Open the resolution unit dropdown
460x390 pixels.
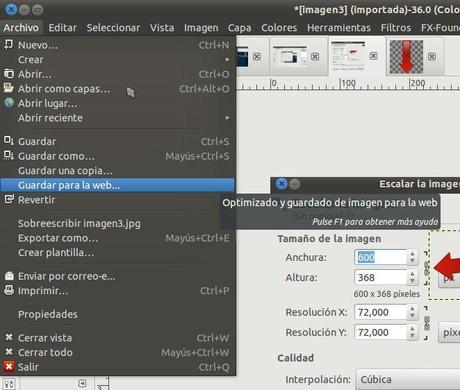coord(449,332)
